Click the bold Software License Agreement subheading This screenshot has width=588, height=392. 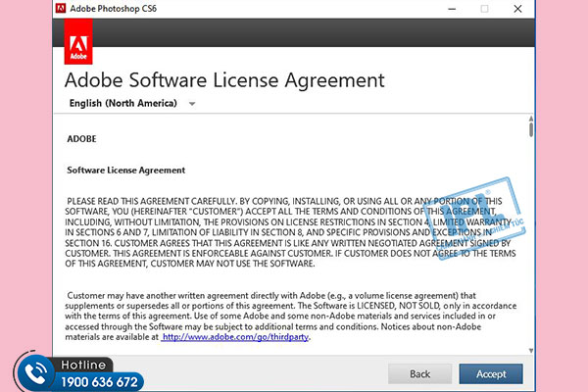coord(126,171)
